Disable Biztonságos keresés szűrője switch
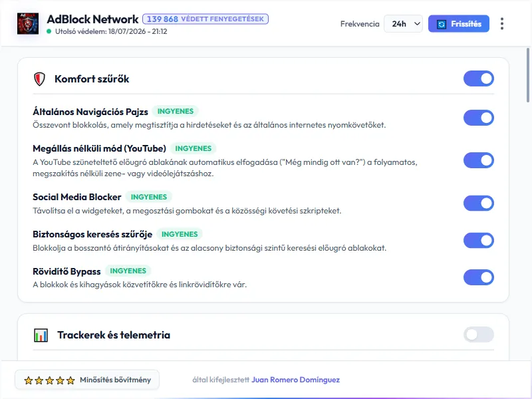The height and width of the screenshot is (399, 532). point(478,241)
